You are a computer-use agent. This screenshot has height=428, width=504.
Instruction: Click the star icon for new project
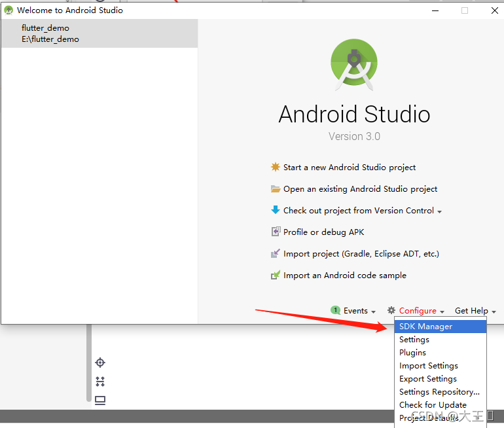[276, 167]
